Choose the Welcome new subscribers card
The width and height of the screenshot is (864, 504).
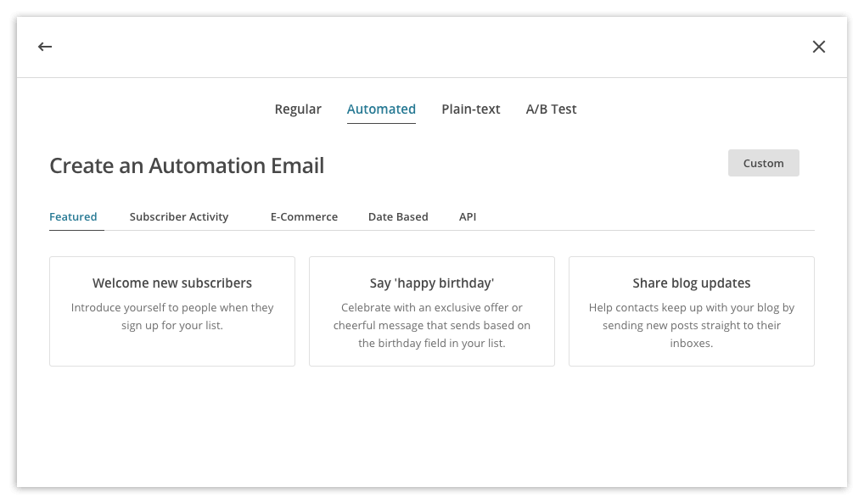(172, 311)
